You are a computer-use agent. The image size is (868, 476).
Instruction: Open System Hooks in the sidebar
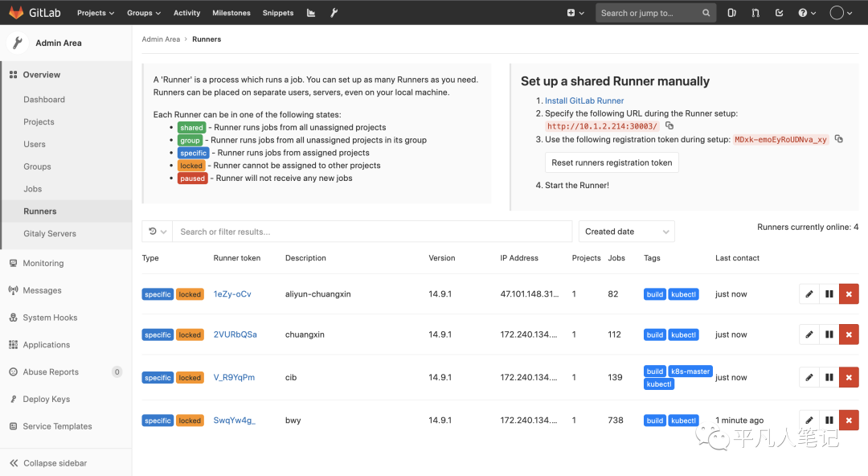pos(50,318)
